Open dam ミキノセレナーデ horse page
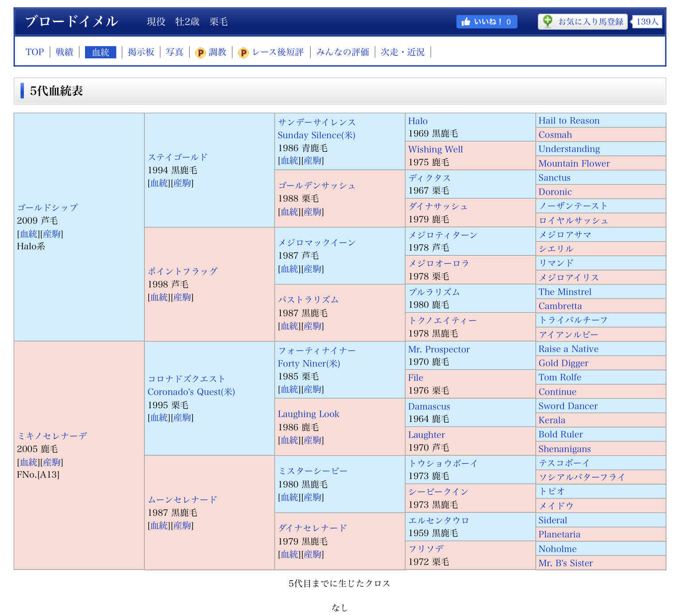680x616 pixels. pos(52,436)
